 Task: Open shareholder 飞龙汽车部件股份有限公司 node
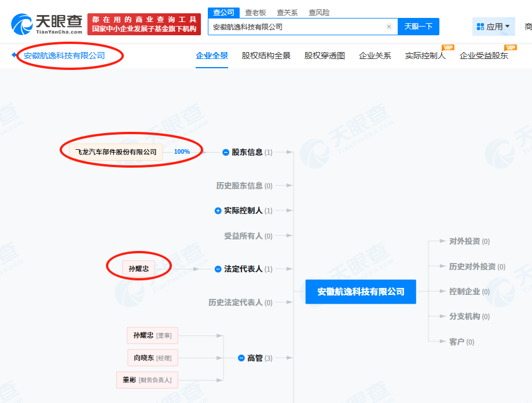[x=116, y=152]
